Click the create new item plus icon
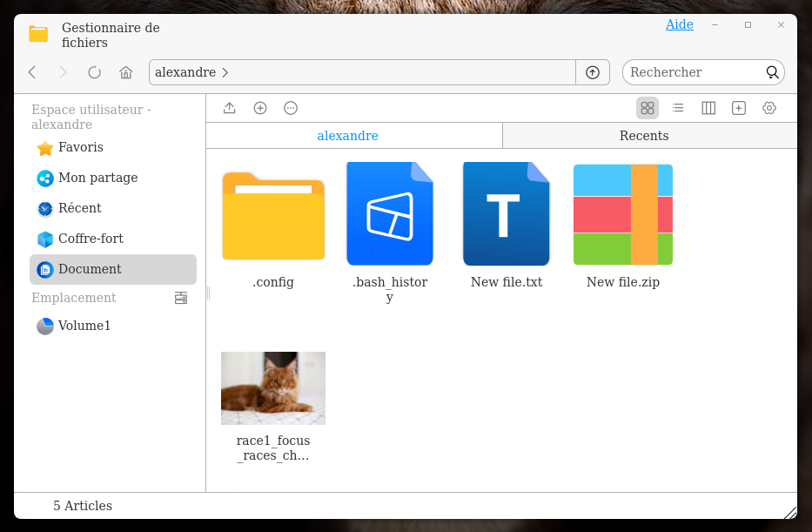The width and height of the screenshot is (812, 532). [x=260, y=108]
